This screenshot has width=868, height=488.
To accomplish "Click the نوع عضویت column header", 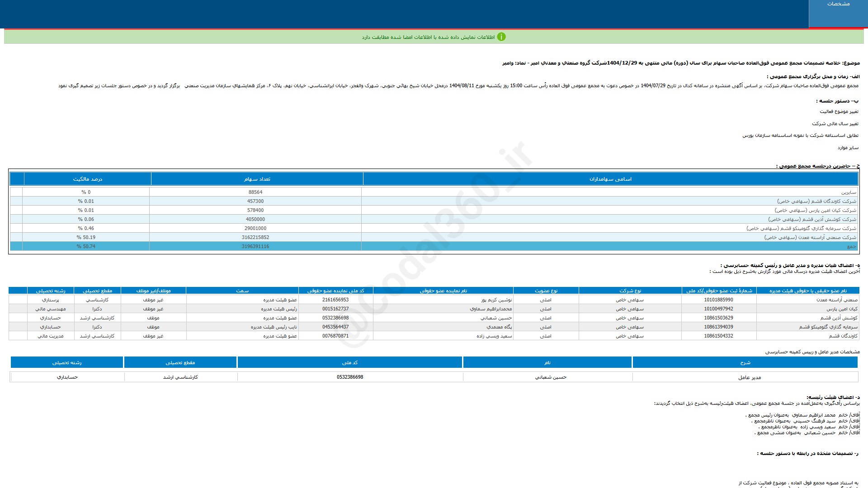I will tap(546, 291).
